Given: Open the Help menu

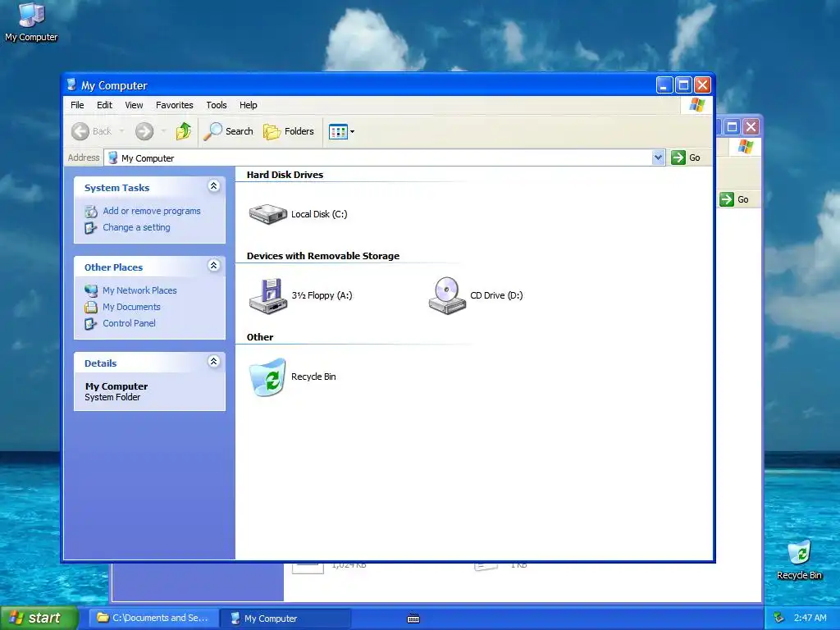Looking at the screenshot, I should tap(248, 105).
